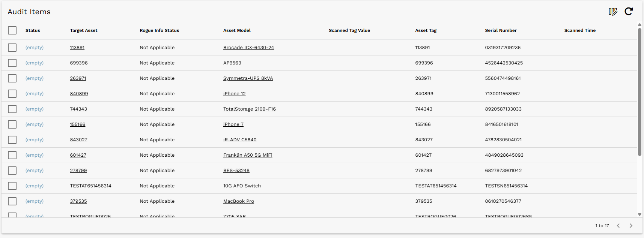Open target asset 155166 link
644x238 pixels.
(78, 124)
